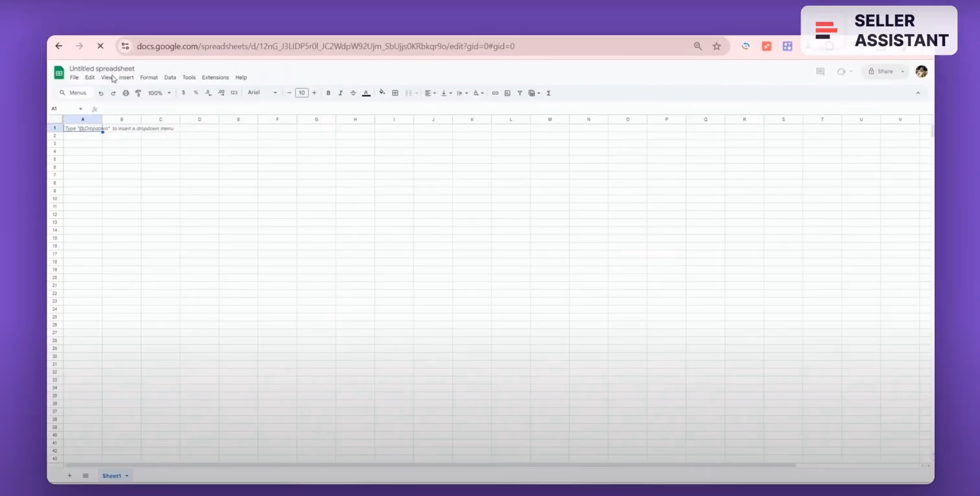The height and width of the screenshot is (496, 980).
Task: Create a filter
Action: 520,92
